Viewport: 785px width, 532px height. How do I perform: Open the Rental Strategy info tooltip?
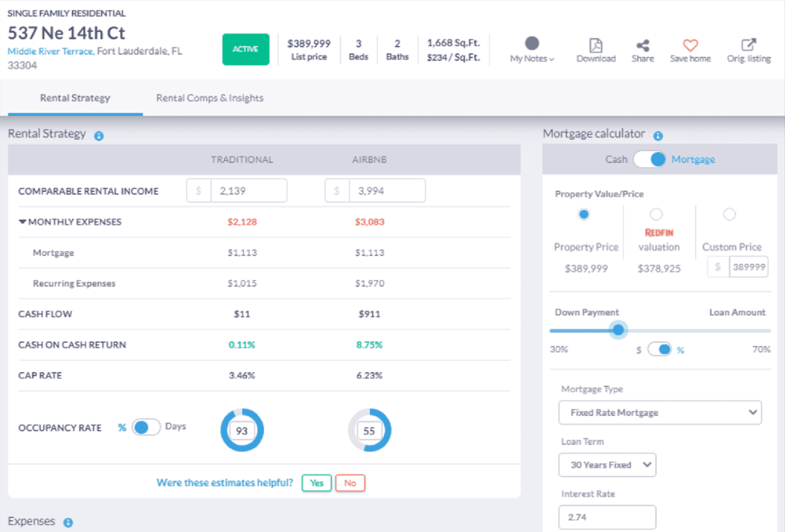click(x=99, y=136)
